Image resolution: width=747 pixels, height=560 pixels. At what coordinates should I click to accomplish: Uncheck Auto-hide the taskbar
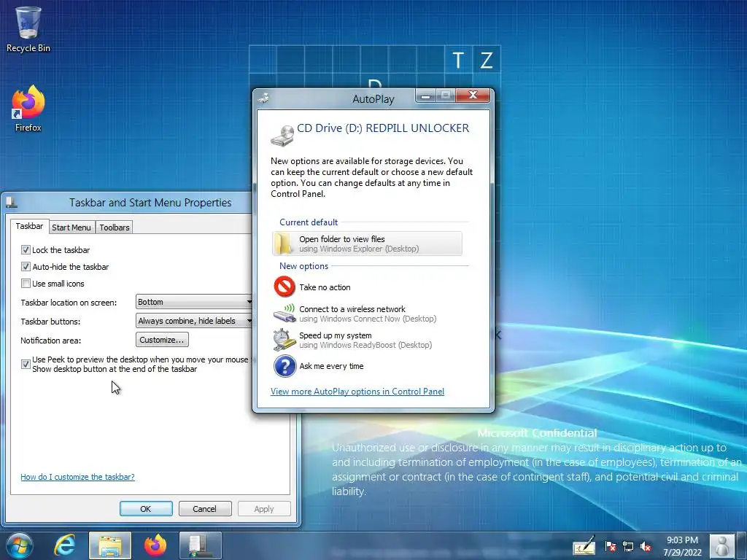pyautogui.click(x=26, y=267)
